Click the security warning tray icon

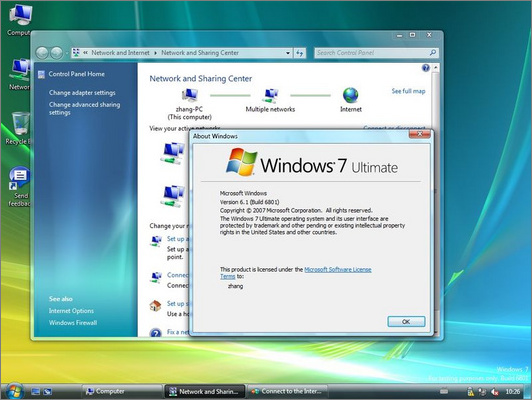click(x=470, y=392)
